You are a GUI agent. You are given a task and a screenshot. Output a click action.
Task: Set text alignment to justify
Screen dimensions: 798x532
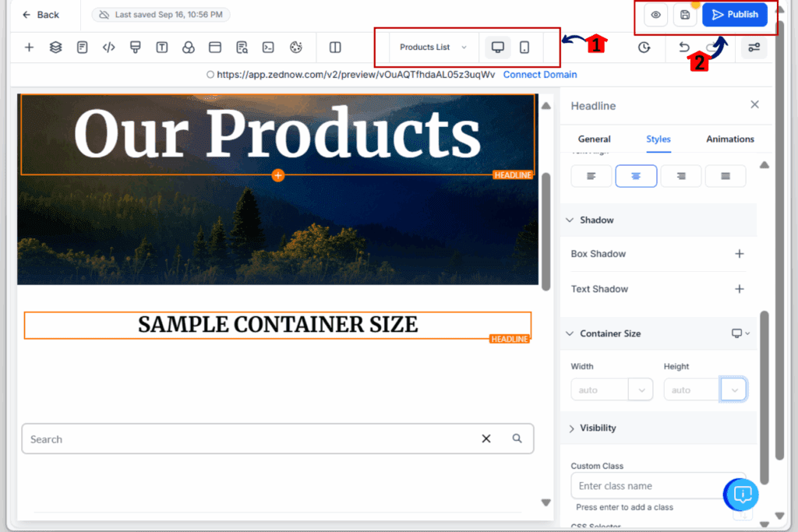[726, 176]
